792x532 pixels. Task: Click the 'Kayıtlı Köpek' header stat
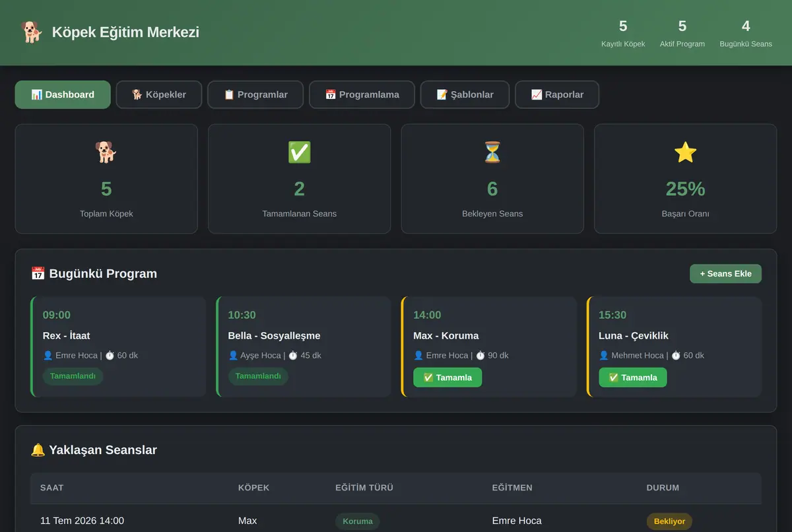(x=623, y=33)
